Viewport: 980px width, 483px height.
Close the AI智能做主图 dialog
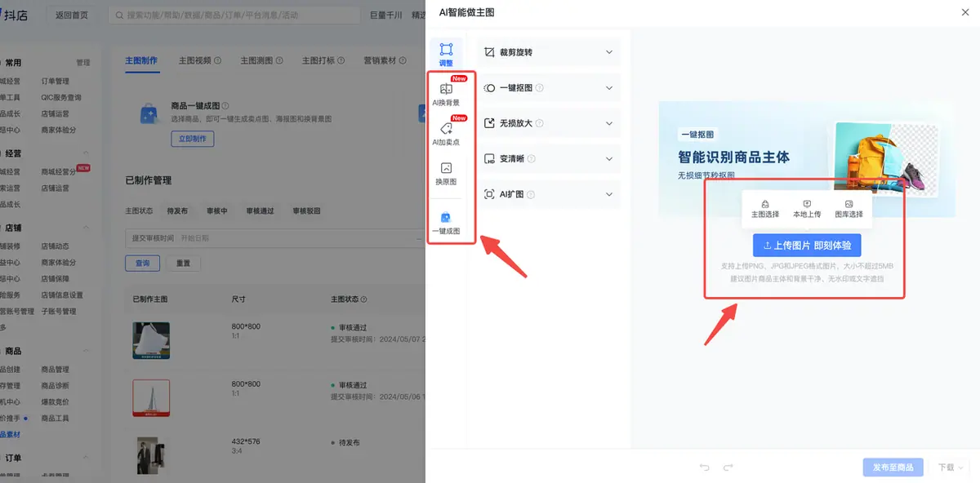tap(966, 12)
